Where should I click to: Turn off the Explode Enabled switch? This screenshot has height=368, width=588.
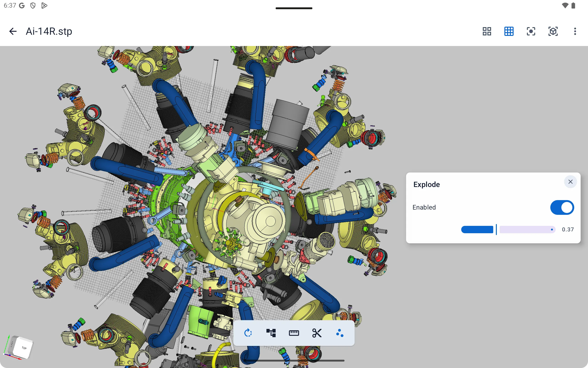[562, 207]
